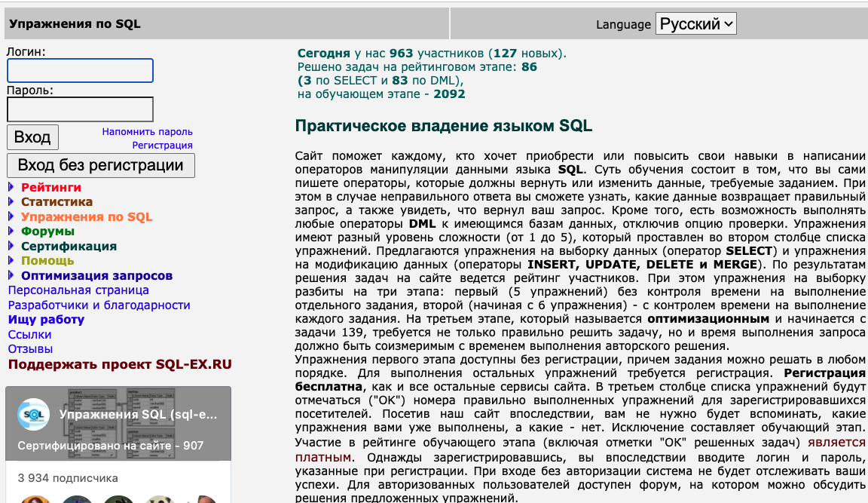This screenshot has height=503, width=868.
Task: Click arrow icon beside Оптимизация запросов
Action: click(11, 275)
